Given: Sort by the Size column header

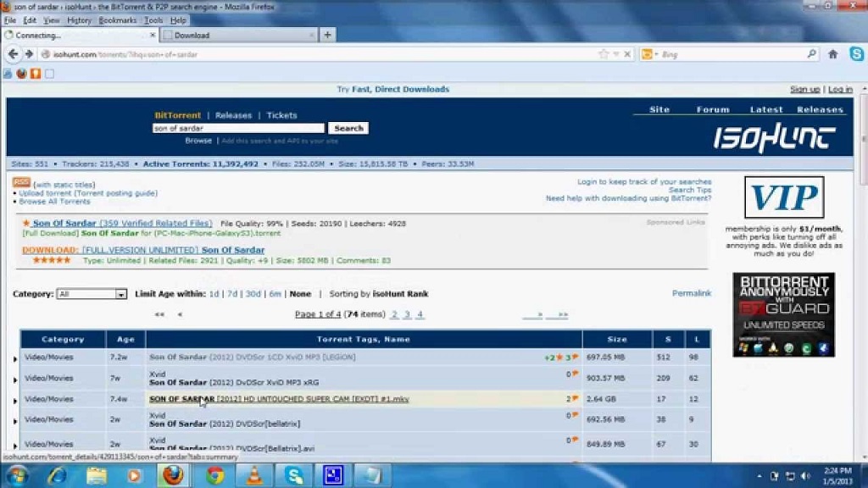Looking at the screenshot, I should click(x=617, y=339).
